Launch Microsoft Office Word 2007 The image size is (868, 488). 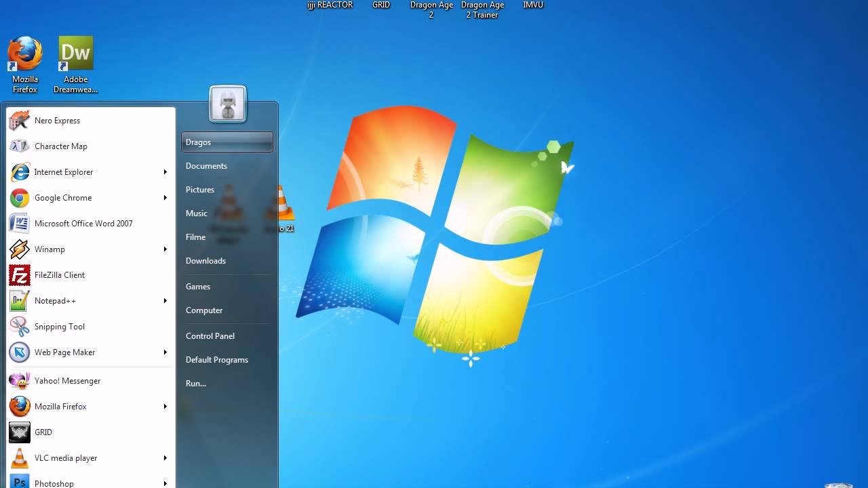click(x=90, y=224)
